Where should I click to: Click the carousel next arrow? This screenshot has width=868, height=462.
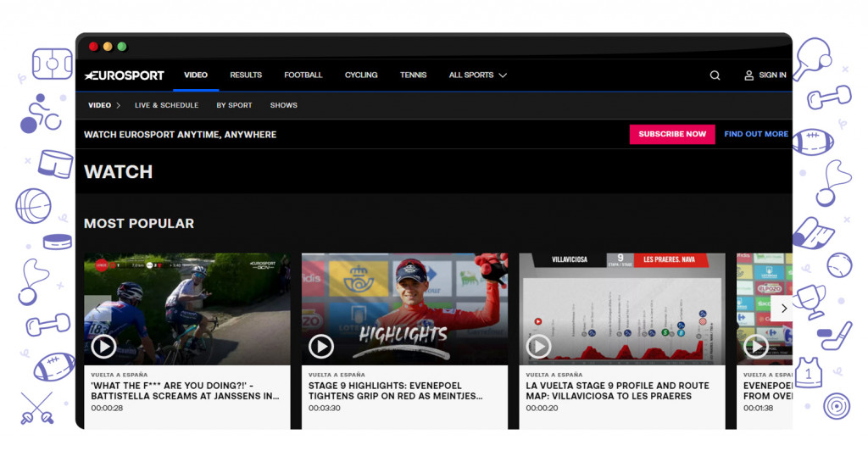tap(783, 309)
